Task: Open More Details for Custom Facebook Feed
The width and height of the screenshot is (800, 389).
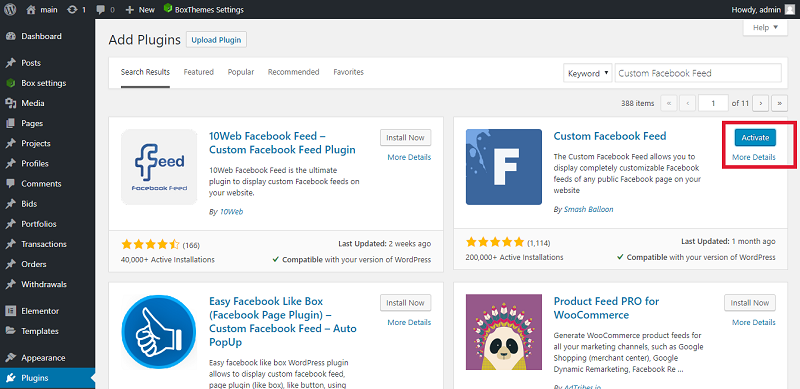Action: click(x=754, y=157)
